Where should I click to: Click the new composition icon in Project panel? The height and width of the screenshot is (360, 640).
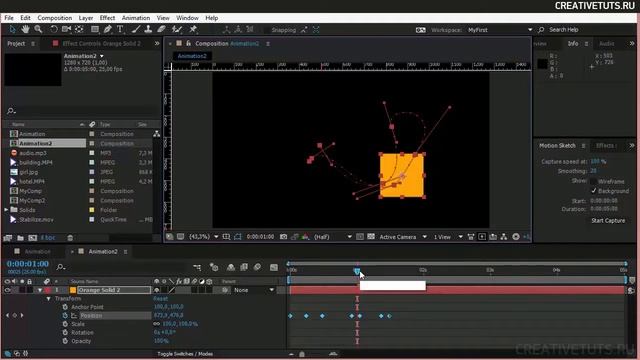coord(33,238)
